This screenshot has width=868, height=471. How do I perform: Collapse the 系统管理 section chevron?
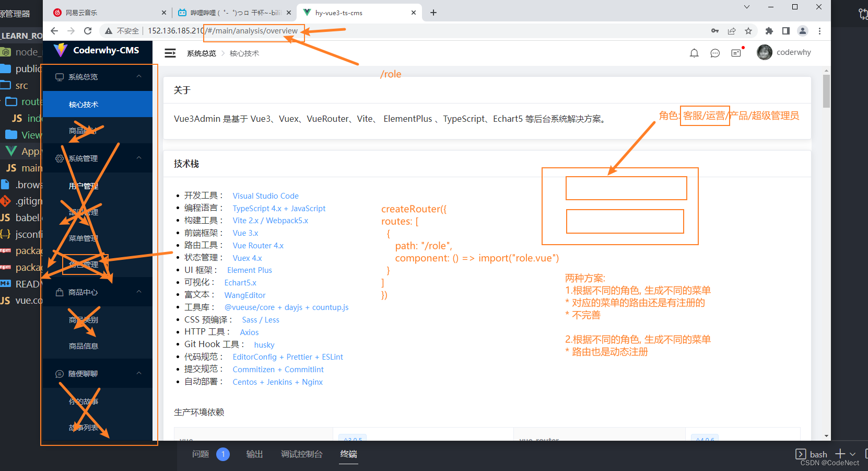pyautogui.click(x=139, y=158)
